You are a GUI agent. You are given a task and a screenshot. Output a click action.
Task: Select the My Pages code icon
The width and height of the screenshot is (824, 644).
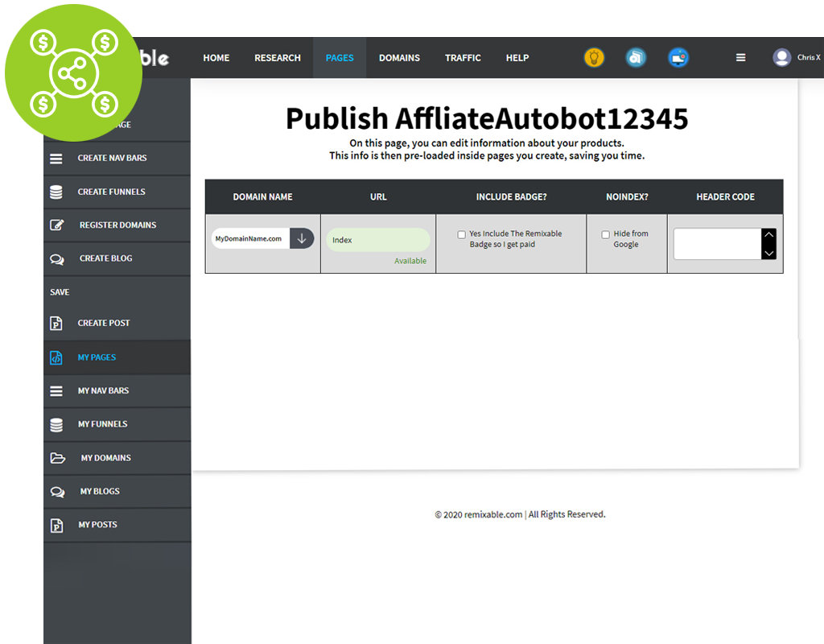[56, 357]
